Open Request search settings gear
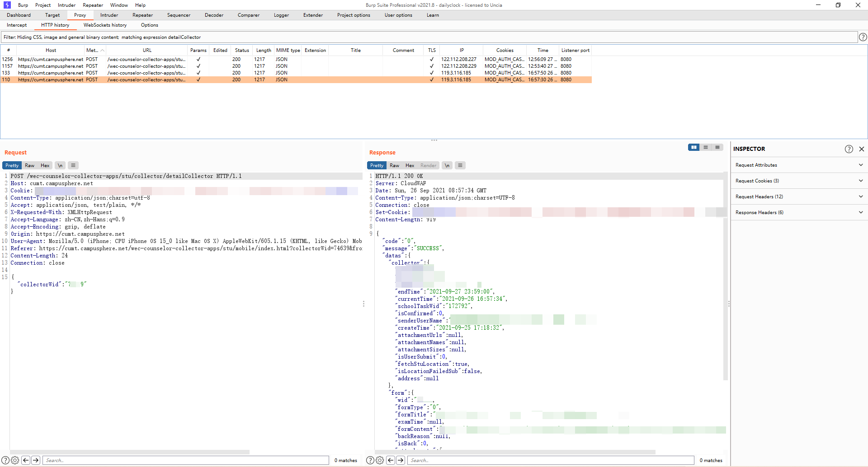The height and width of the screenshot is (467, 868). (15, 460)
